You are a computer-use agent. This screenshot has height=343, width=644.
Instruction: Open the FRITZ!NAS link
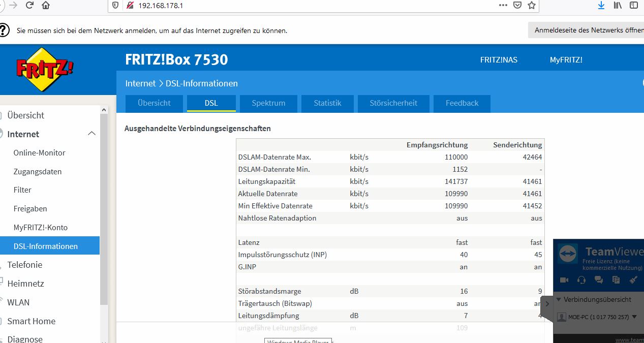(499, 60)
